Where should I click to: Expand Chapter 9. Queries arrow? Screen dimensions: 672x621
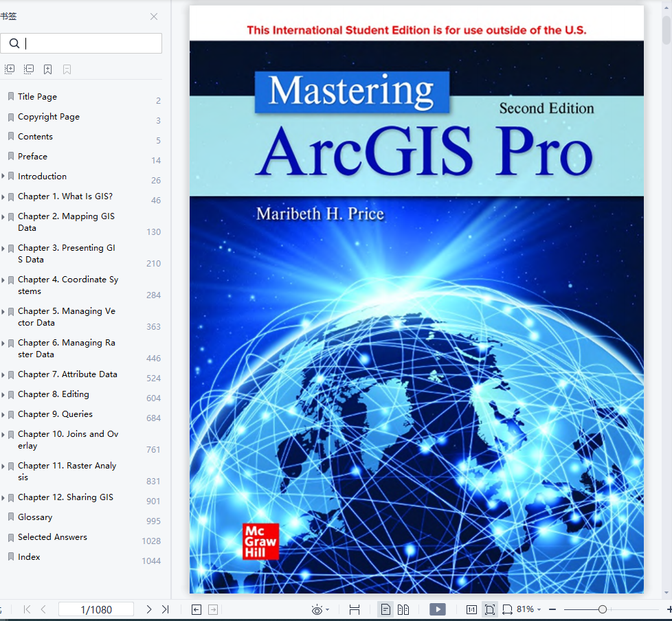tap(3, 415)
